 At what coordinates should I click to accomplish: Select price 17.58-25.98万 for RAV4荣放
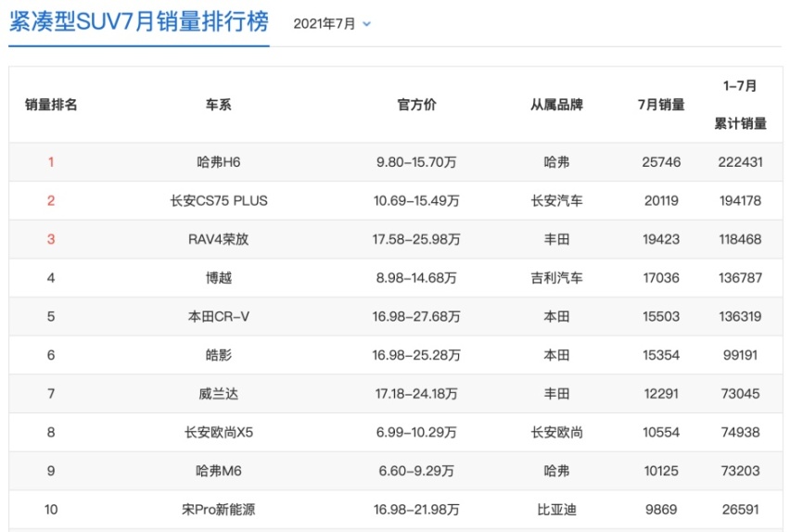click(416, 239)
